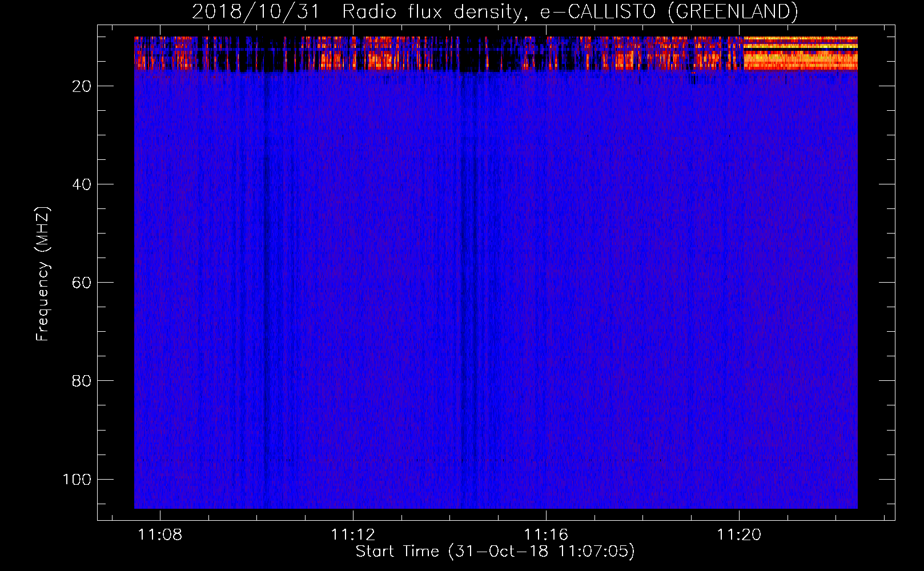
Task: Click the time tick label '11:08'
Action: point(160,534)
